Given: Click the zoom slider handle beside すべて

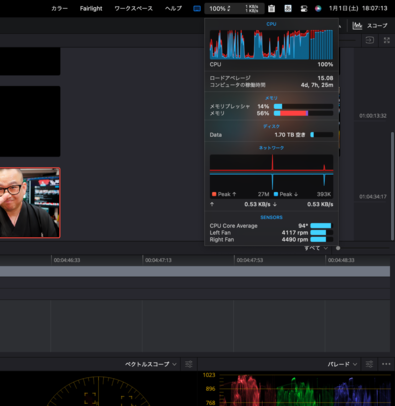Looking at the screenshot, I should point(338,248).
